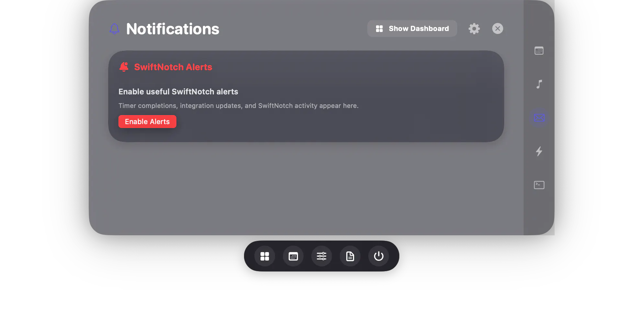Close the Notifications panel
This screenshot has width=644, height=331.
pyautogui.click(x=497, y=28)
